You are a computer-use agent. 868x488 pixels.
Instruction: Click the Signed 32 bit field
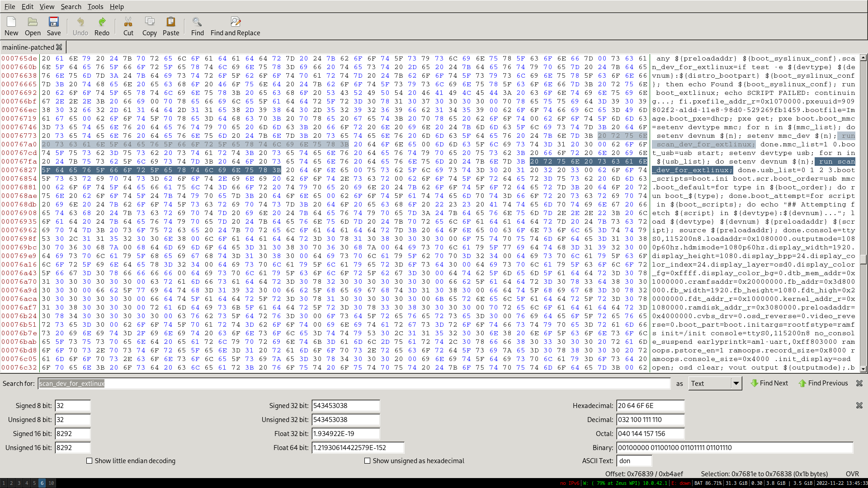pyautogui.click(x=346, y=406)
